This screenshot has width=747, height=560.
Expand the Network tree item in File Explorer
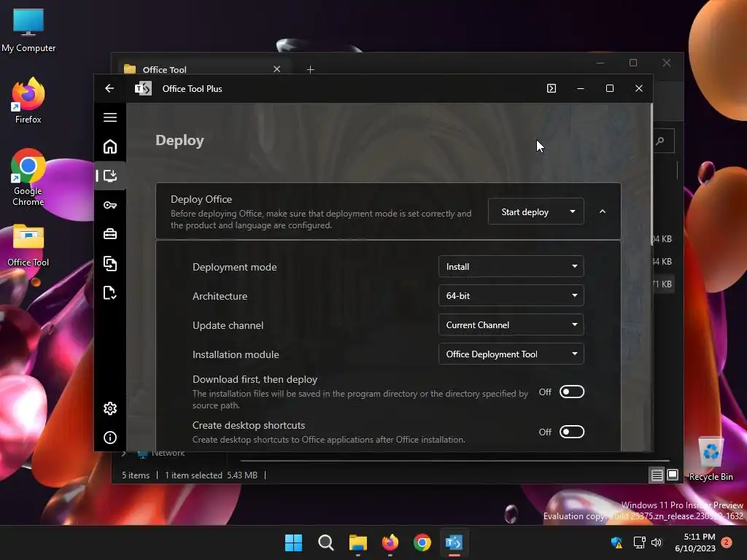[x=124, y=454]
